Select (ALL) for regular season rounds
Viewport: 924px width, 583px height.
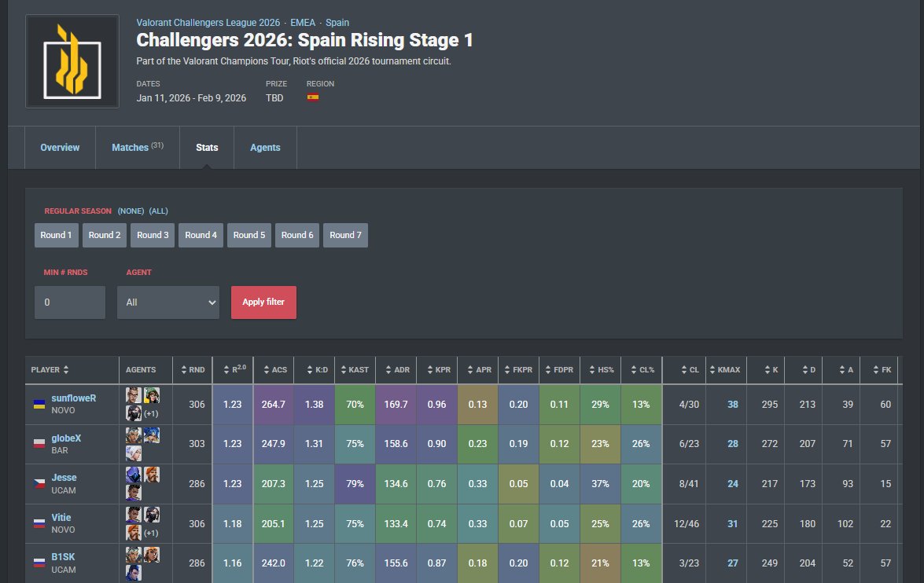point(159,211)
